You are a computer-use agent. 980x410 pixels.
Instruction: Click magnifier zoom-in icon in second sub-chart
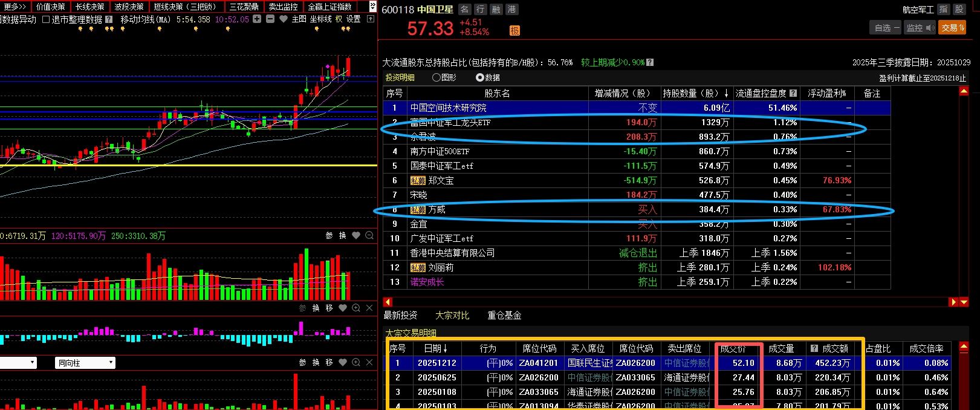coord(356,308)
